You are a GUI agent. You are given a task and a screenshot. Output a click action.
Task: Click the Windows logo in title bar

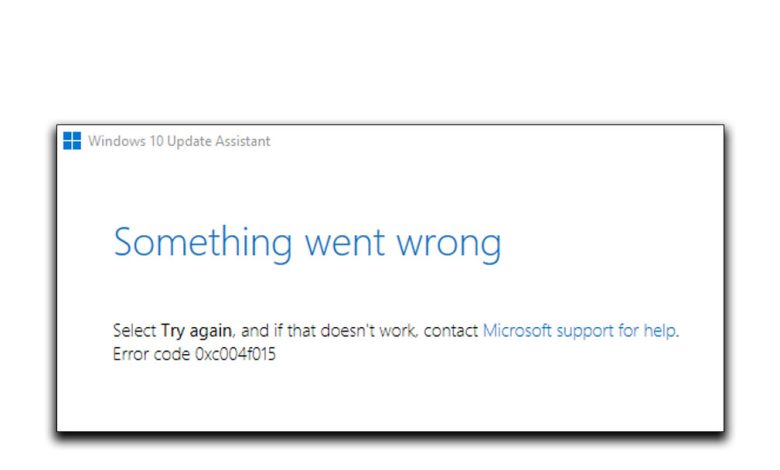coord(72,141)
